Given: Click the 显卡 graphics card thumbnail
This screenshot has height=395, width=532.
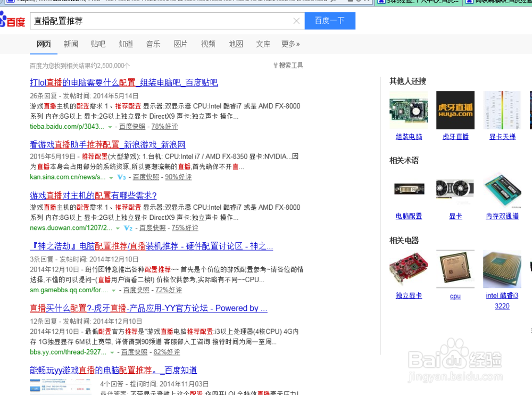Looking at the screenshot, I should [x=455, y=189].
